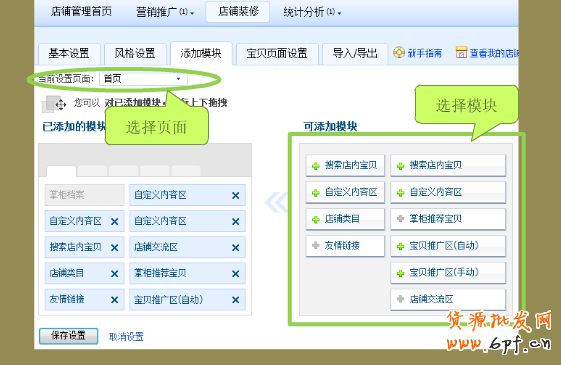
Task: Open the 店铺装修 top navigation item
Action: [x=238, y=11]
